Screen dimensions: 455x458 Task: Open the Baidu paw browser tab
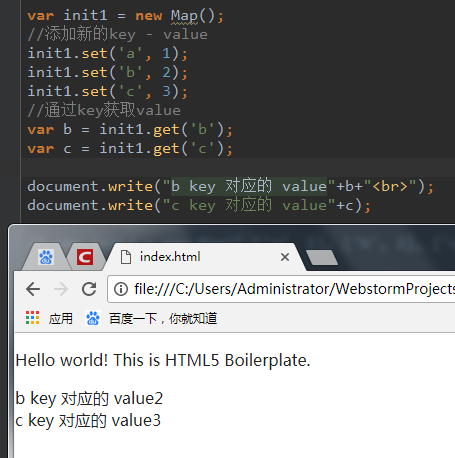pos(46,257)
